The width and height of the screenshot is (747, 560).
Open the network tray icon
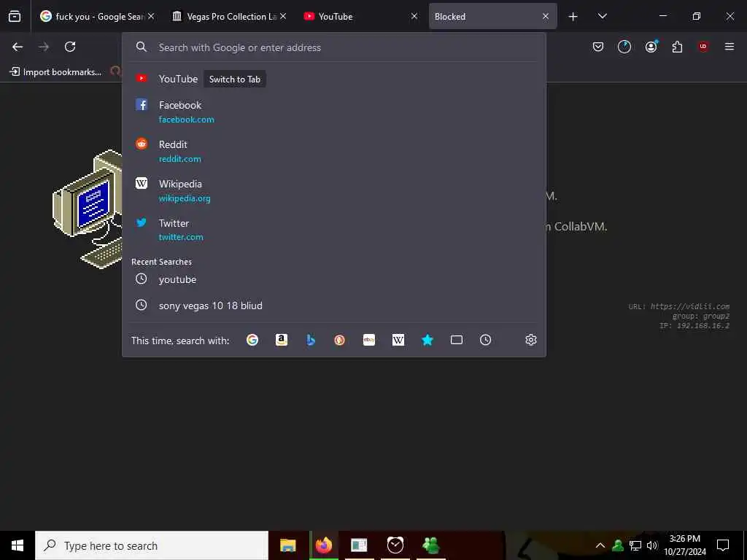tap(635, 545)
